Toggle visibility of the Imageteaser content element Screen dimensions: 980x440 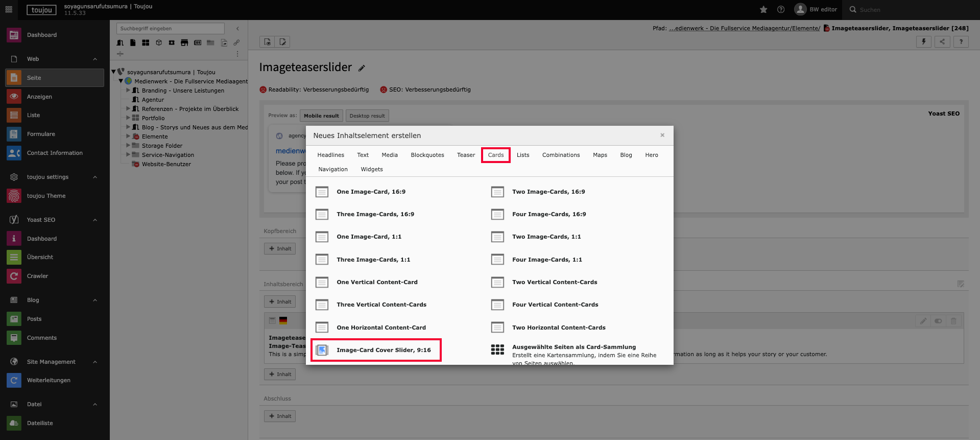pyautogui.click(x=938, y=321)
